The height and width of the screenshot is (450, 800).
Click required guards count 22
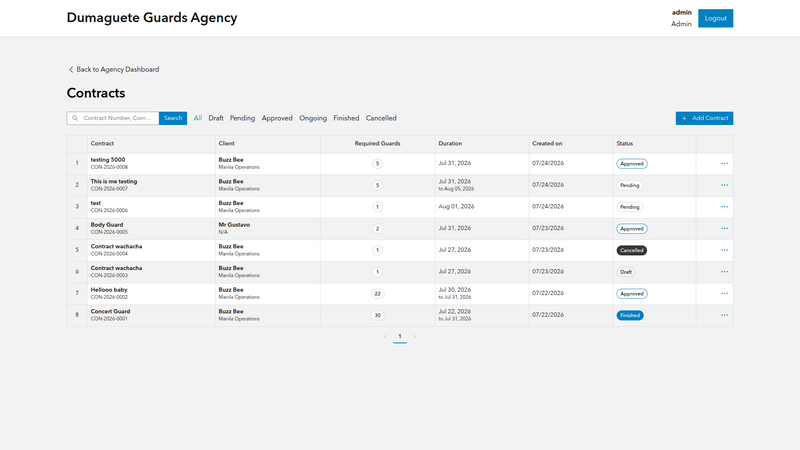[378, 294]
